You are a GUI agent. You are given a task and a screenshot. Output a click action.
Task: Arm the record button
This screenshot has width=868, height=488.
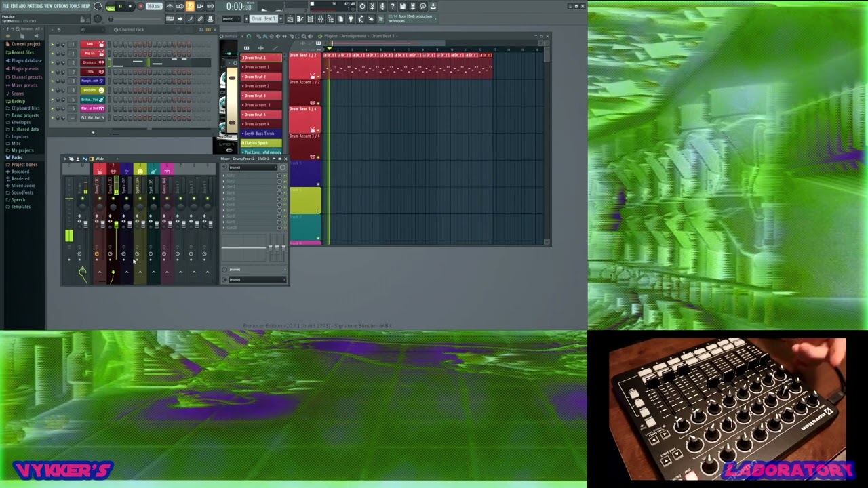pyautogui.click(x=140, y=6)
